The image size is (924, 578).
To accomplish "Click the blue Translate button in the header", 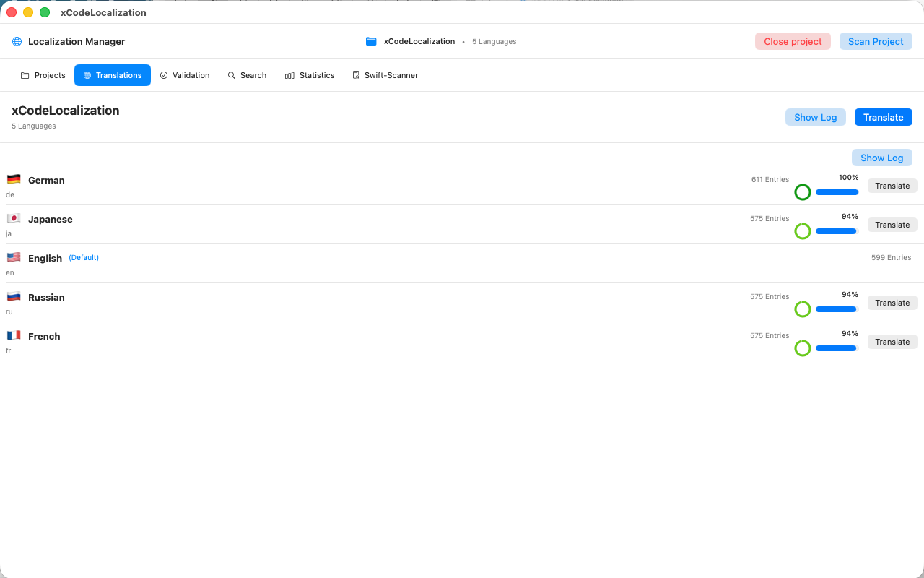I will click(883, 117).
